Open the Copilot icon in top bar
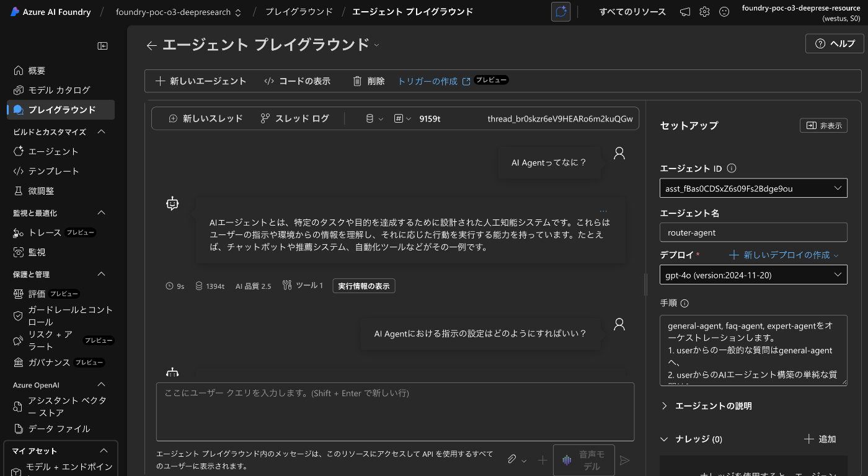 pyautogui.click(x=560, y=12)
